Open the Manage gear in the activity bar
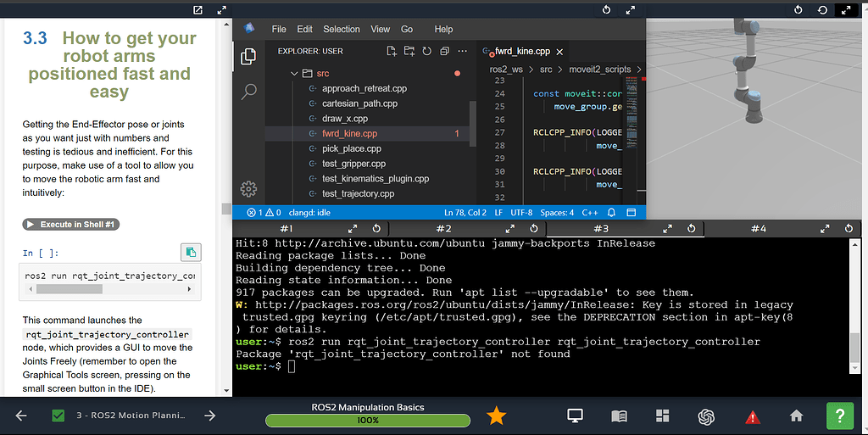 pyautogui.click(x=249, y=188)
